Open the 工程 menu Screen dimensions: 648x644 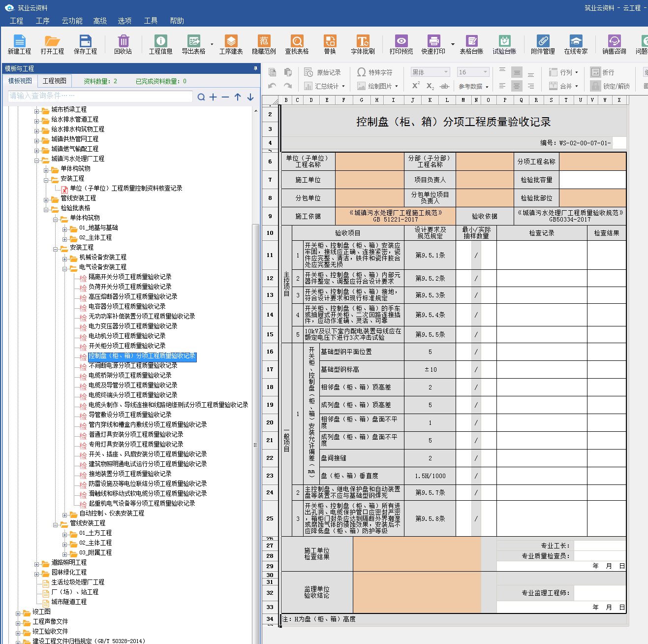click(16, 21)
